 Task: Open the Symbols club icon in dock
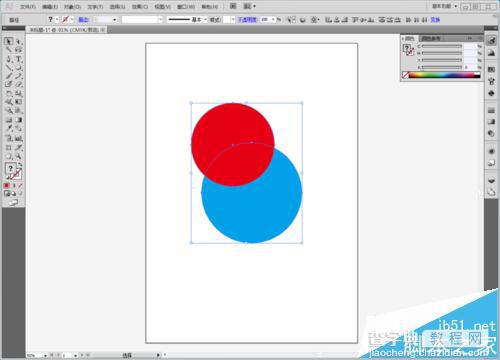(491, 93)
